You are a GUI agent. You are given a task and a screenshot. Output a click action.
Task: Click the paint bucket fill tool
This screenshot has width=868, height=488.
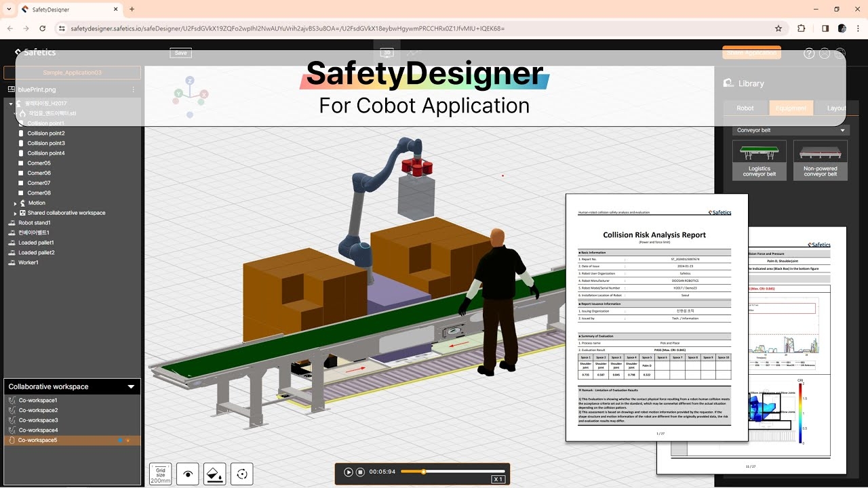point(215,474)
